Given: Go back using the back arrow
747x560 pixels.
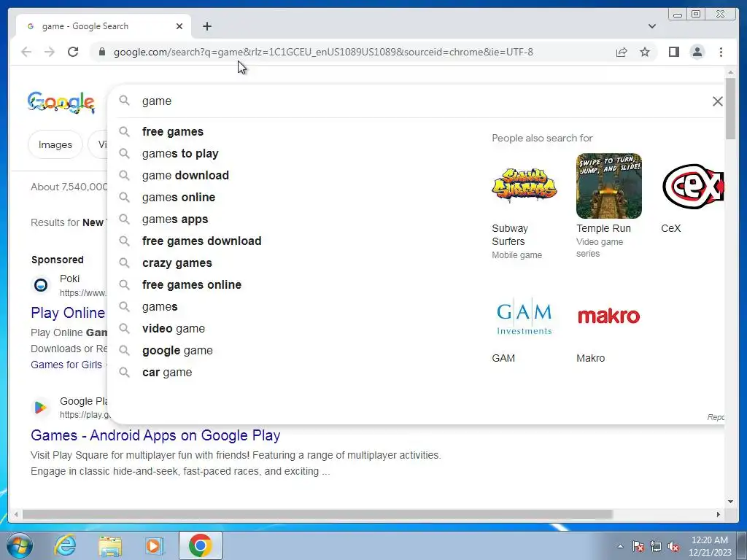Looking at the screenshot, I should 26,52.
